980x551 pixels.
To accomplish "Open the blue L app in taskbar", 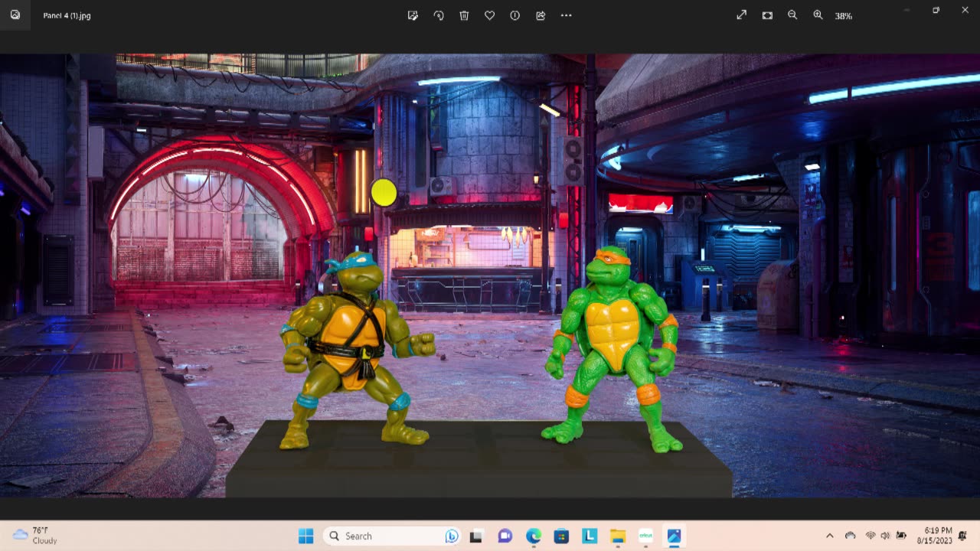I will coord(590,536).
